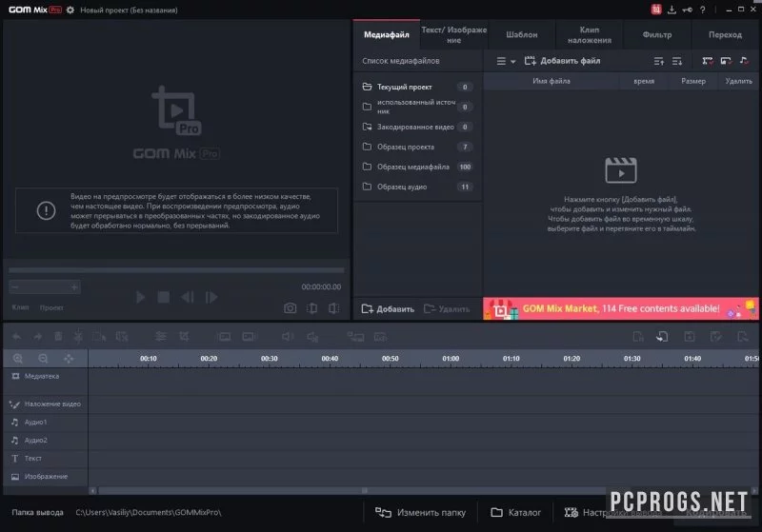Select Образец аудио folder
Screen dimensions: 762x532
(x=417, y=187)
